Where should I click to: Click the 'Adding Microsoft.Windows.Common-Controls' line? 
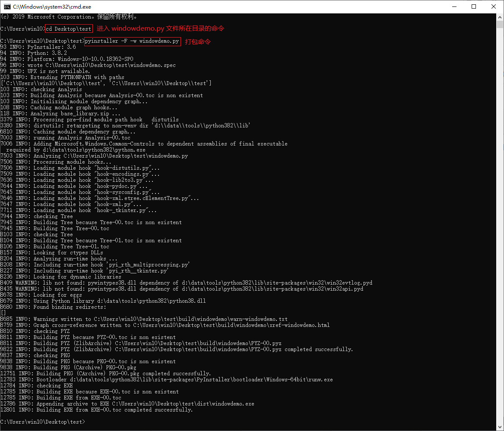point(144,144)
